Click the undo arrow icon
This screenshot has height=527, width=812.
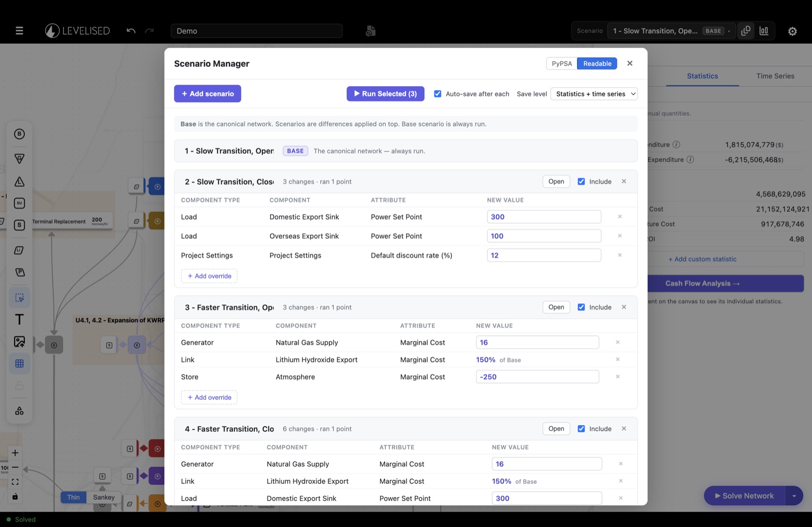coord(131,31)
